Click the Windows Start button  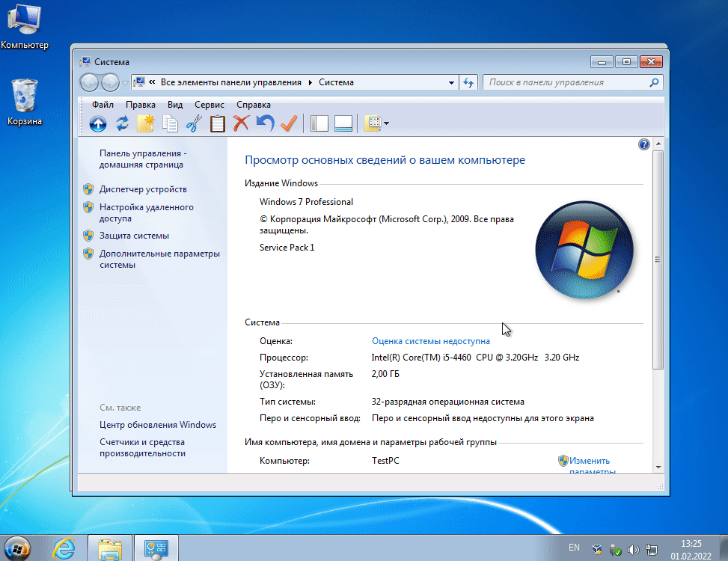click(18, 548)
